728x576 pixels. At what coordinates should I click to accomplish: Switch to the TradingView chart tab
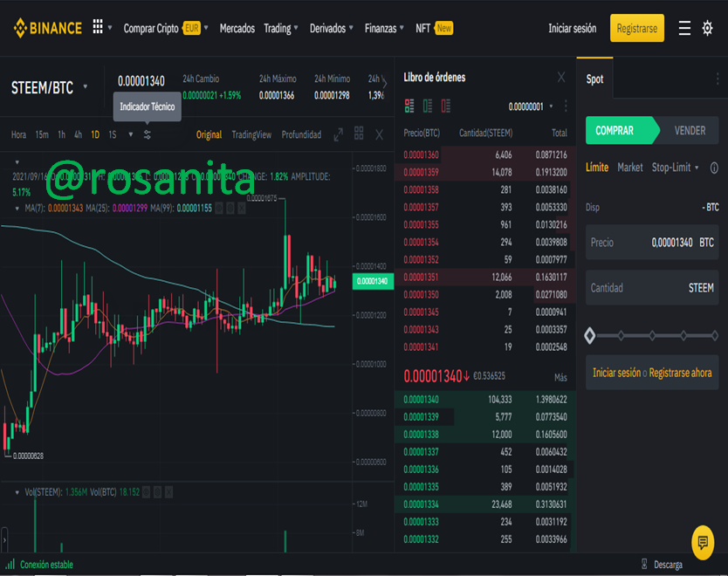[x=251, y=135]
